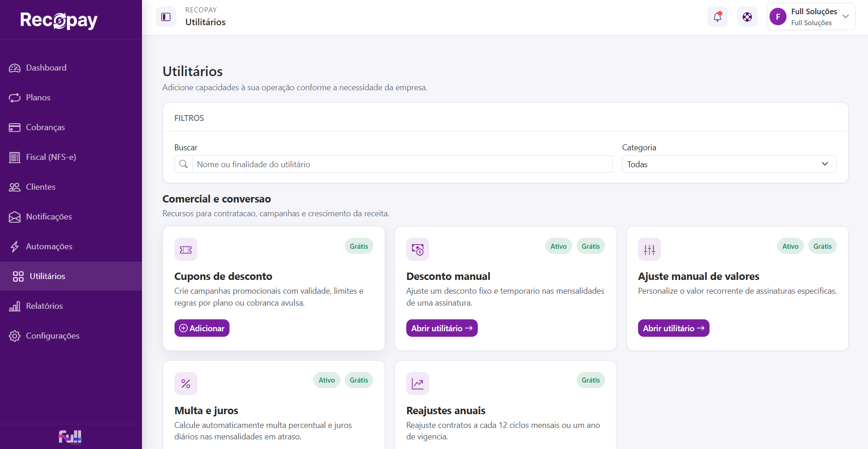
Task: Click the Multa e juros percent icon
Action: 186,383
